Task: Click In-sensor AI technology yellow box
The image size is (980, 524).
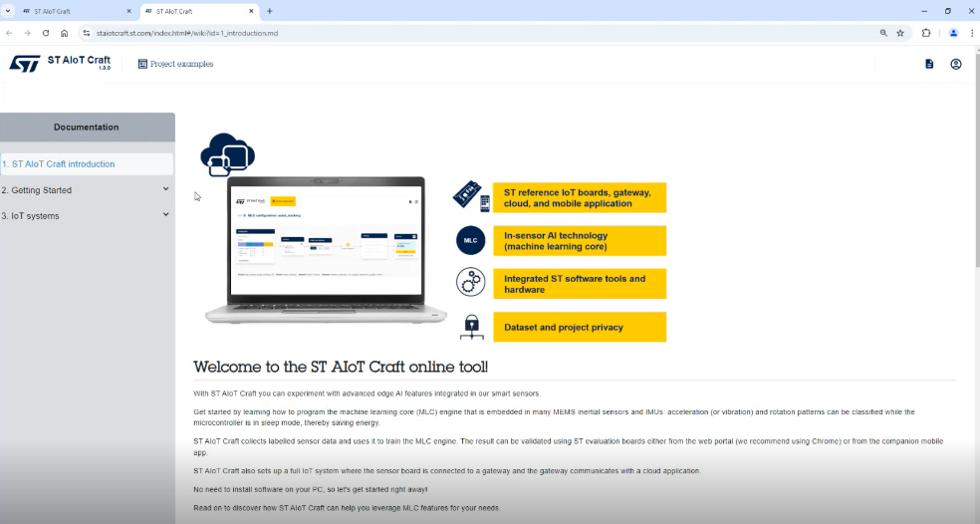Action: pos(580,241)
